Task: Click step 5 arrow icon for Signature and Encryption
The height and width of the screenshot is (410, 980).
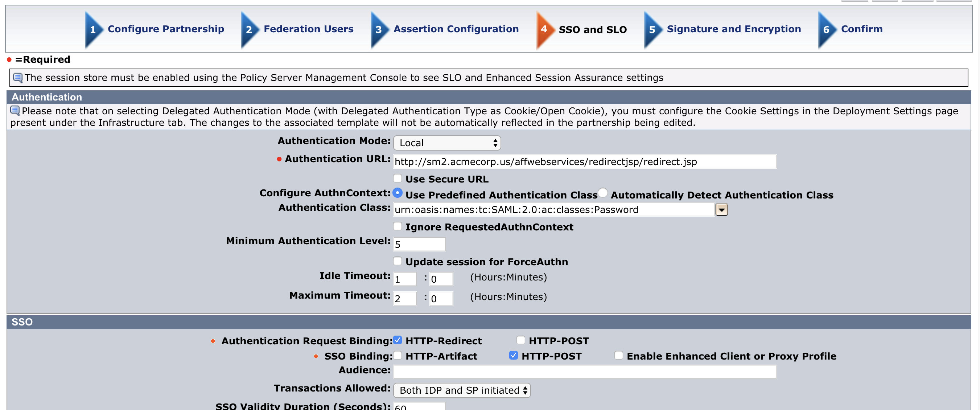Action: pos(652,30)
